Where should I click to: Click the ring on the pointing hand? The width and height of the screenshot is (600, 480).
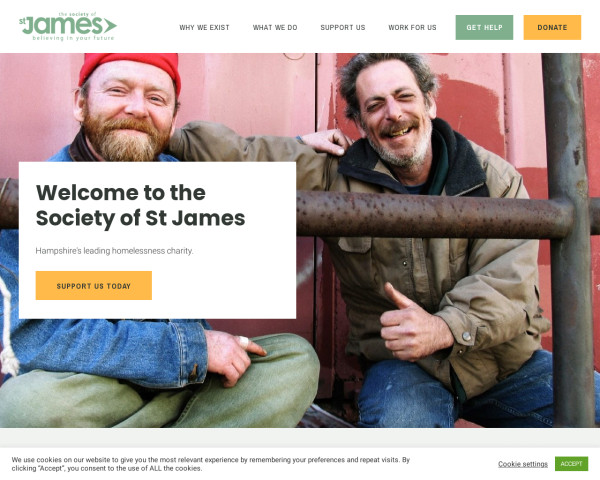[x=243, y=341]
